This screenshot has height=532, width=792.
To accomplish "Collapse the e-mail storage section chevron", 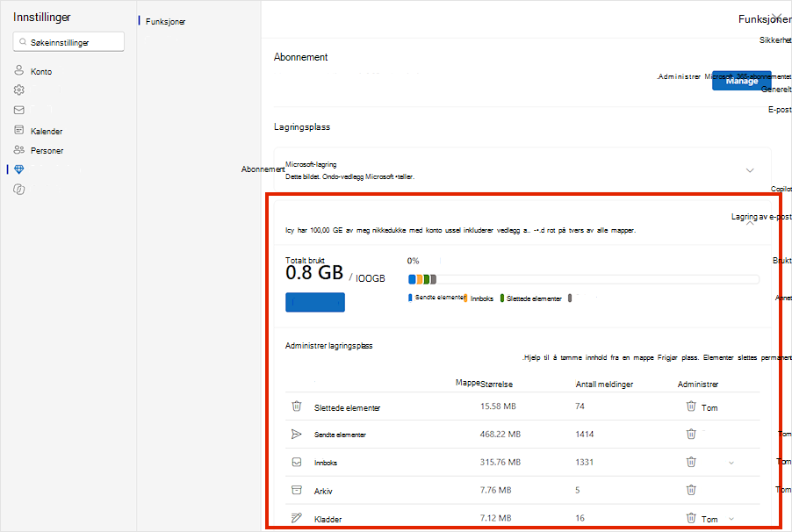I will pos(750,223).
